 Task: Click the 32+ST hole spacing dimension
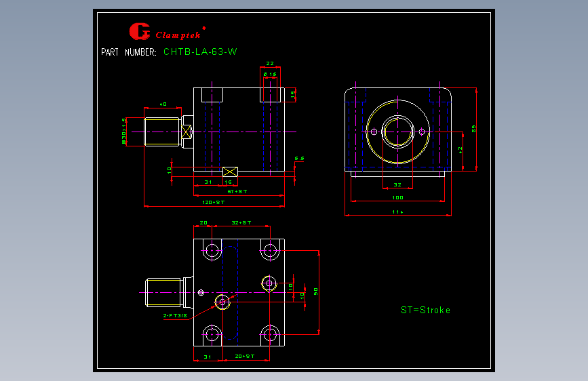(241, 222)
